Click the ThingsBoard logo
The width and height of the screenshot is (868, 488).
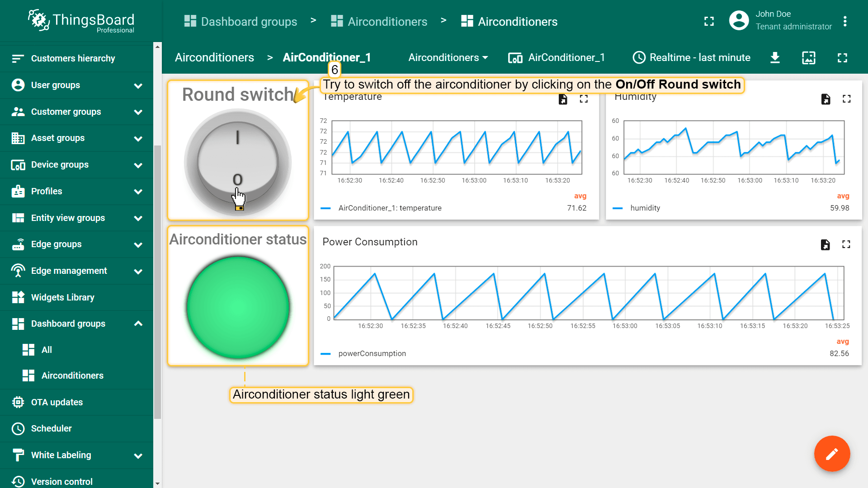pyautogui.click(x=81, y=21)
